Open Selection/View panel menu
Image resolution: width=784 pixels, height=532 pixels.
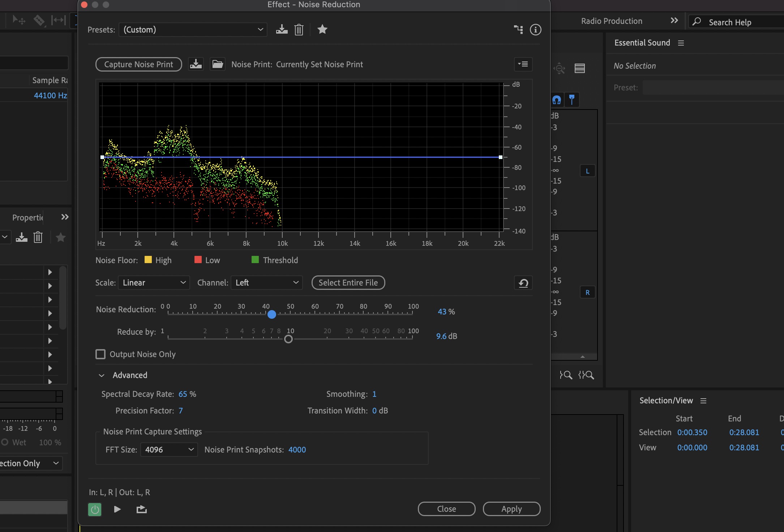pyautogui.click(x=703, y=401)
